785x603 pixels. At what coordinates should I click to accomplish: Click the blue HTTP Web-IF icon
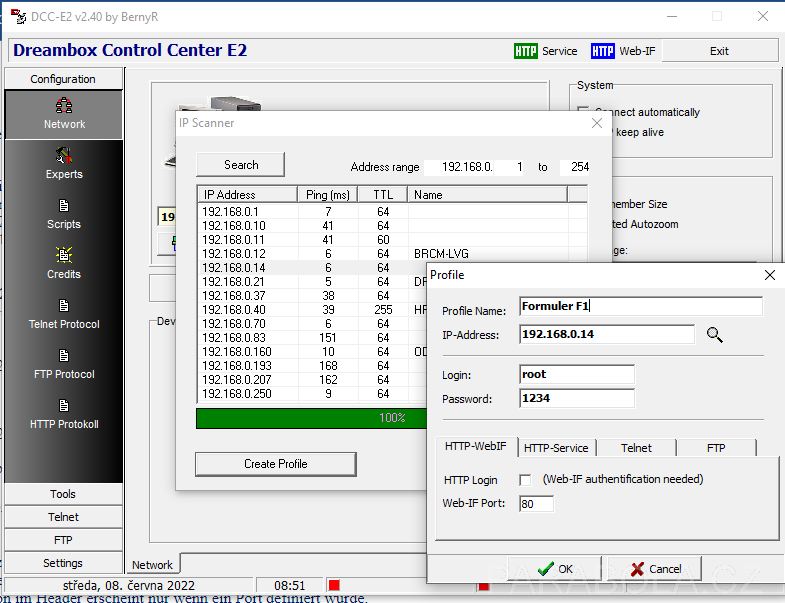[602, 51]
